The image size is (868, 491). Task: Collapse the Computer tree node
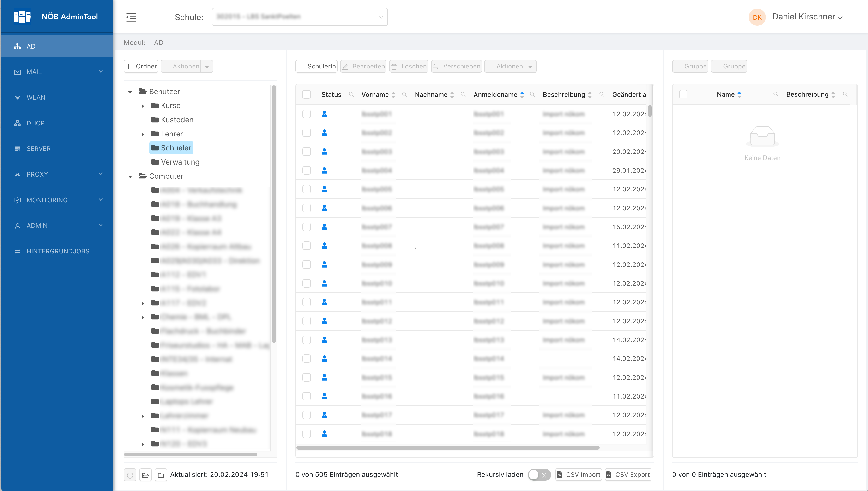point(130,176)
